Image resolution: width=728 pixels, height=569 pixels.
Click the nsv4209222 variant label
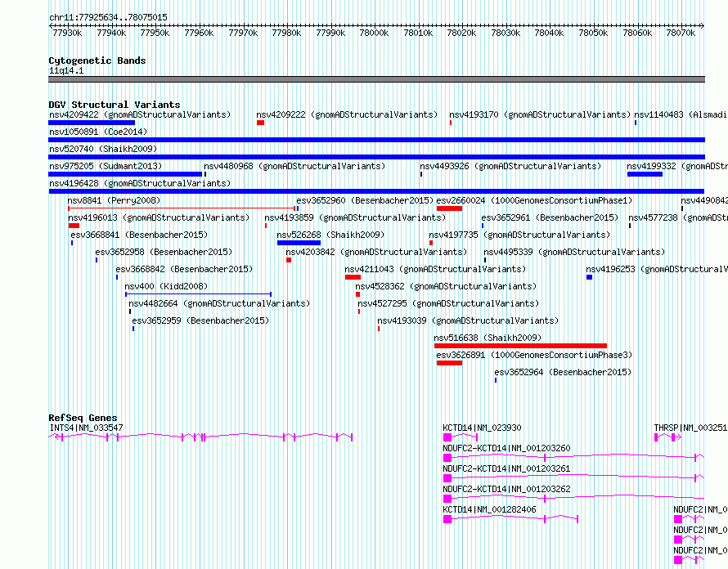point(347,114)
